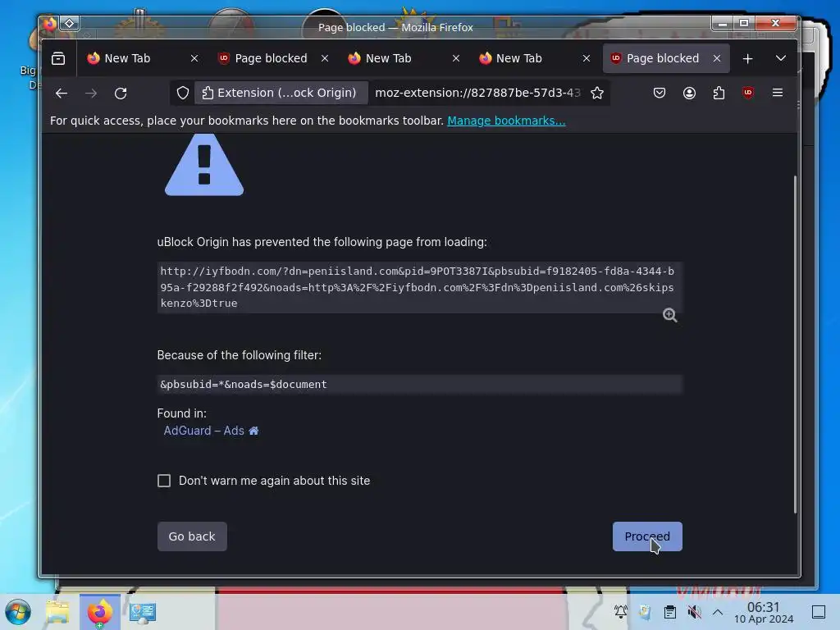Click the Extension (uBlock Origin) identity box
Image resolution: width=840 pixels, height=630 pixels.
pyautogui.click(x=281, y=93)
